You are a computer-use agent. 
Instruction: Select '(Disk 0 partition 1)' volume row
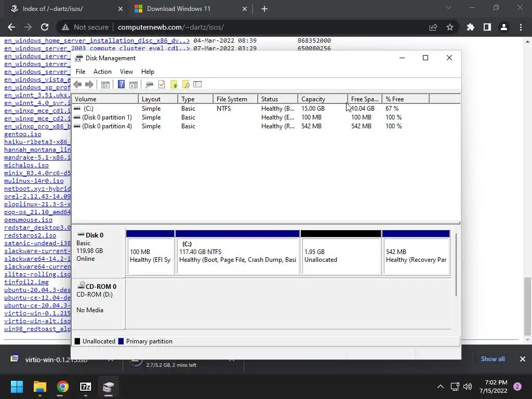[x=265, y=117]
